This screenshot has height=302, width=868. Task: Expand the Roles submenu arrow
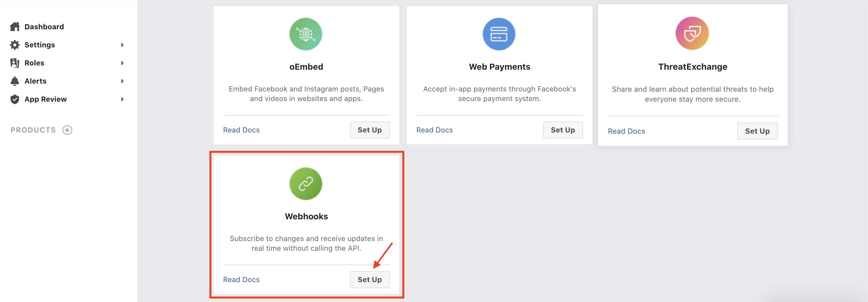(x=122, y=63)
